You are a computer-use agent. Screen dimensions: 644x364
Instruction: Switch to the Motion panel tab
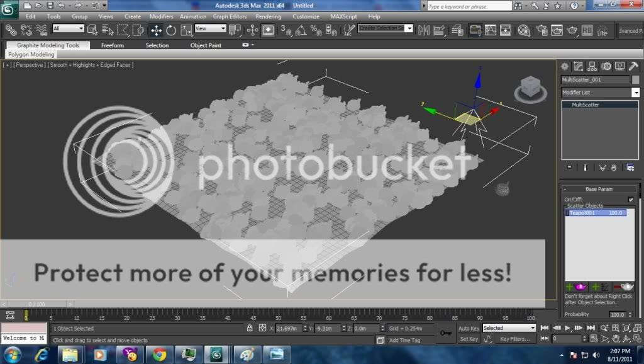tap(606, 66)
